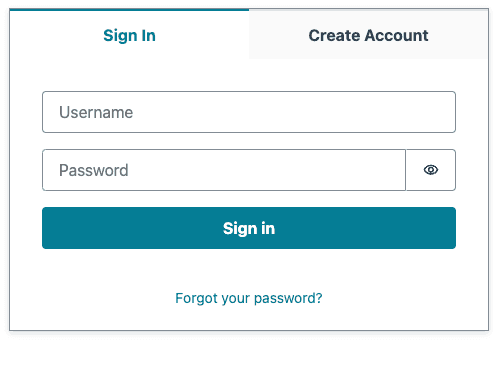Focus the Password input field
The height and width of the screenshot is (375, 497).
pyautogui.click(x=224, y=170)
